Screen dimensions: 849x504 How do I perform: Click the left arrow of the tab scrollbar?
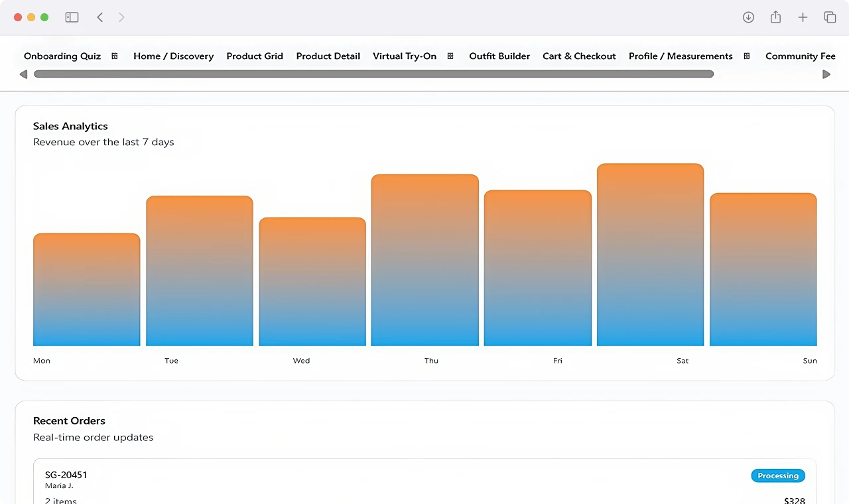click(x=23, y=74)
